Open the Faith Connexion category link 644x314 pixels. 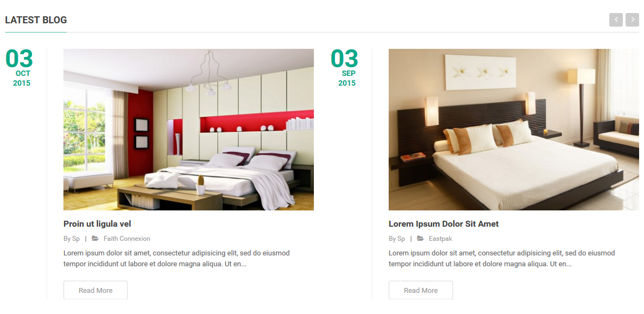[127, 239]
